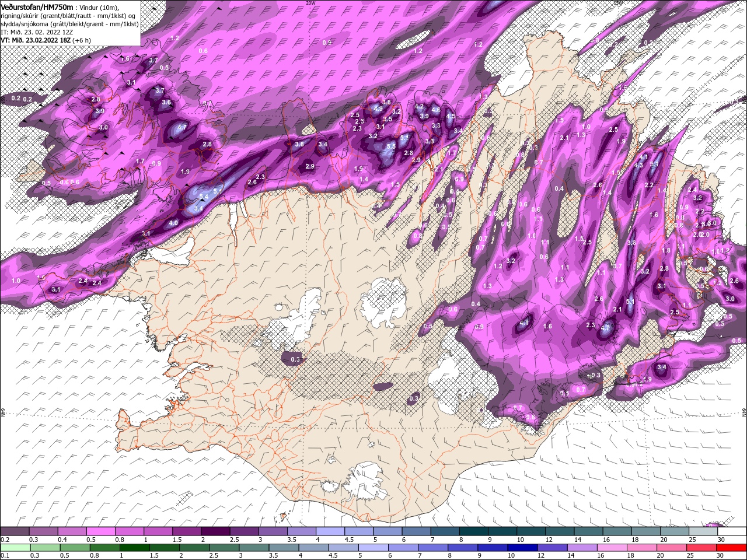
Task: Click the '20' label in the top legend row
Action: 664,540
